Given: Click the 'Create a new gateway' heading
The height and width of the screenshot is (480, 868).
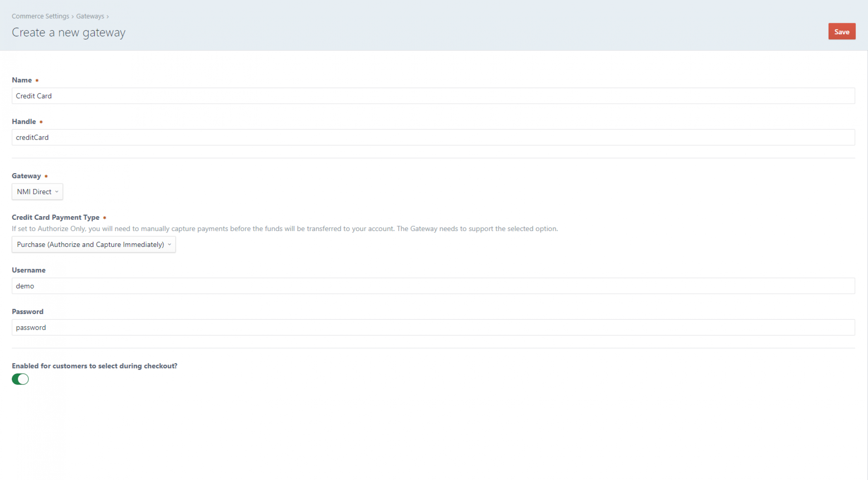Looking at the screenshot, I should (x=69, y=32).
